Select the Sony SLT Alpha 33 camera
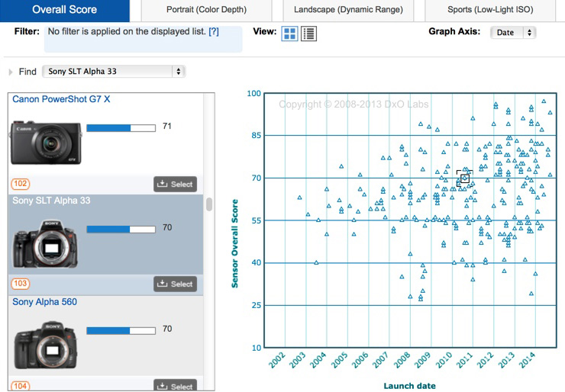Screen dimensions: 565x392 (x=175, y=284)
